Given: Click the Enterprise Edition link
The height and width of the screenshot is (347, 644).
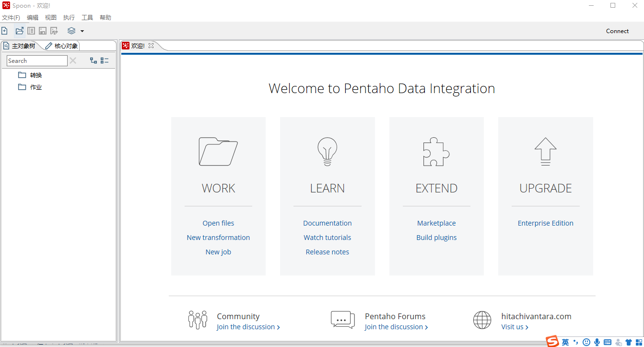Looking at the screenshot, I should pos(546,223).
